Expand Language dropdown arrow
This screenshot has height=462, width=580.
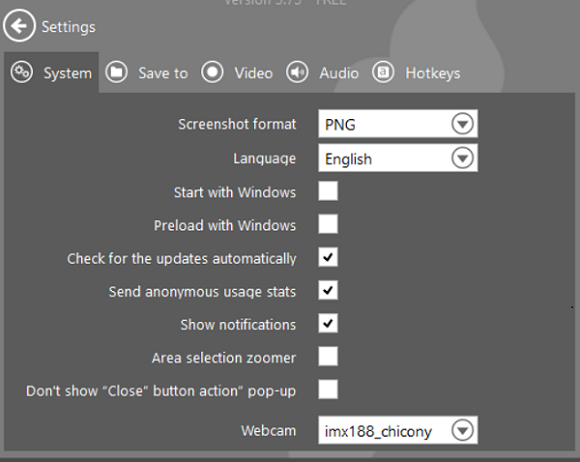point(462,158)
